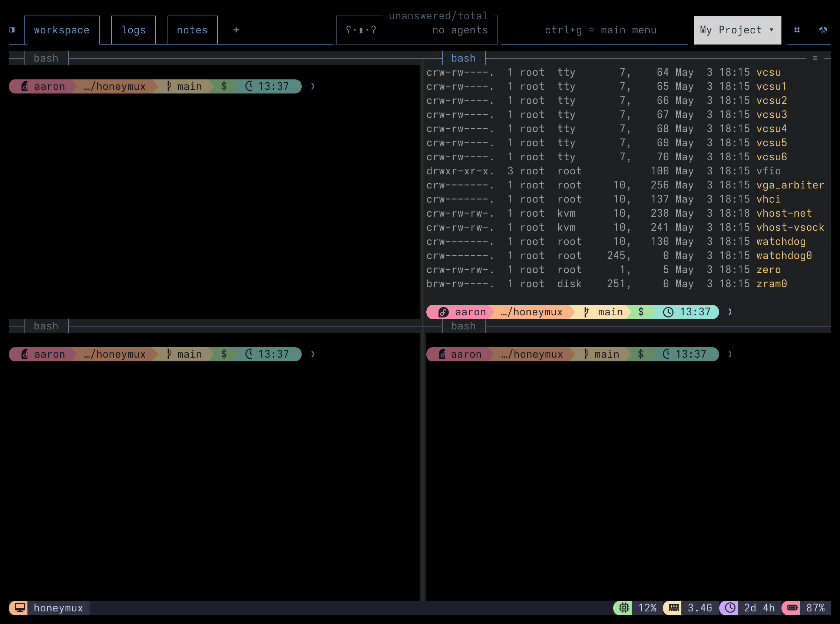The image size is (840, 624).
Task: Click the honeymux session name in status bar
Action: (58, 608)
